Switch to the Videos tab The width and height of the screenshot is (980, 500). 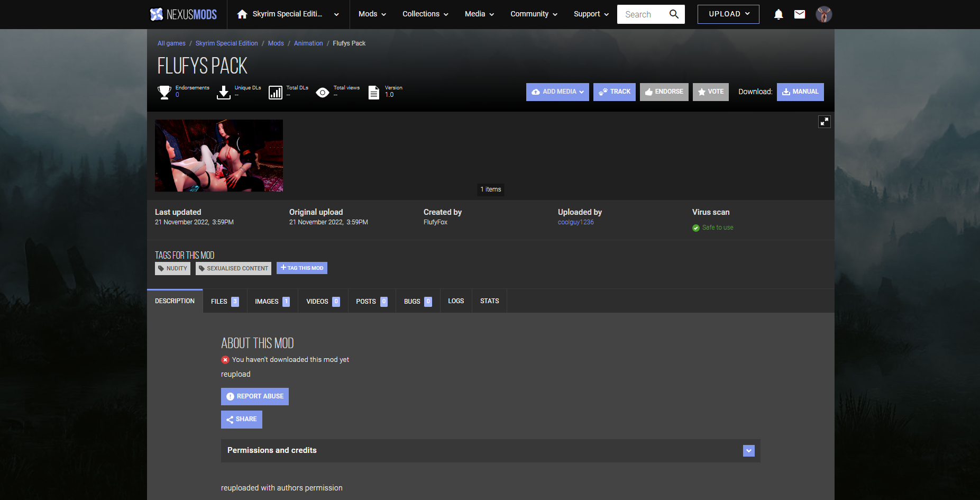pos(323,301)
